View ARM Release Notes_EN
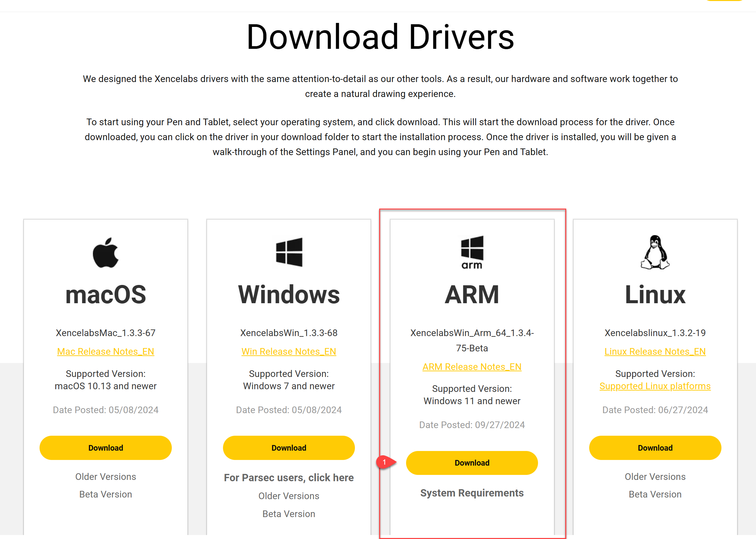Screen dimensions: 756x539 coord(472,367)
